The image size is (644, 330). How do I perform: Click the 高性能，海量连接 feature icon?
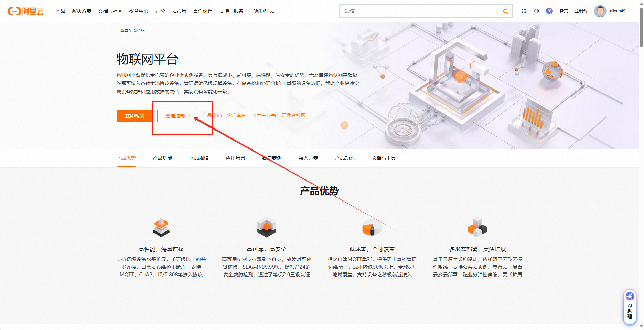(x=161, y=227)
